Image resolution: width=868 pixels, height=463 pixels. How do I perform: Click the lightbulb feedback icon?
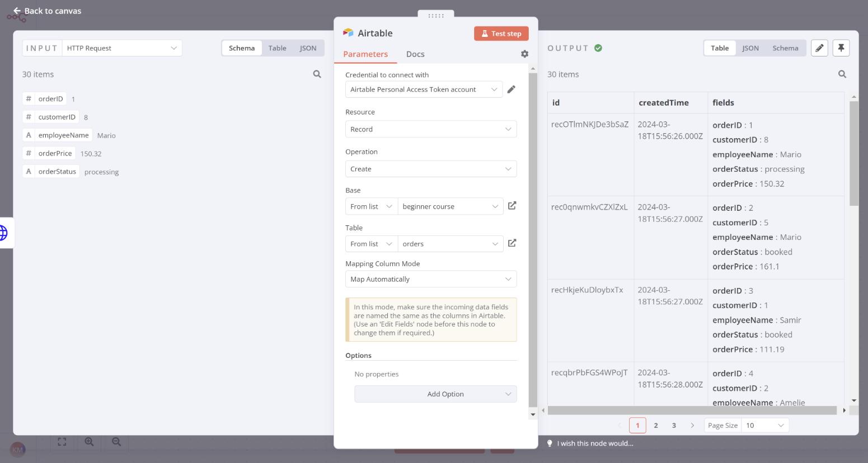(550, 443)
